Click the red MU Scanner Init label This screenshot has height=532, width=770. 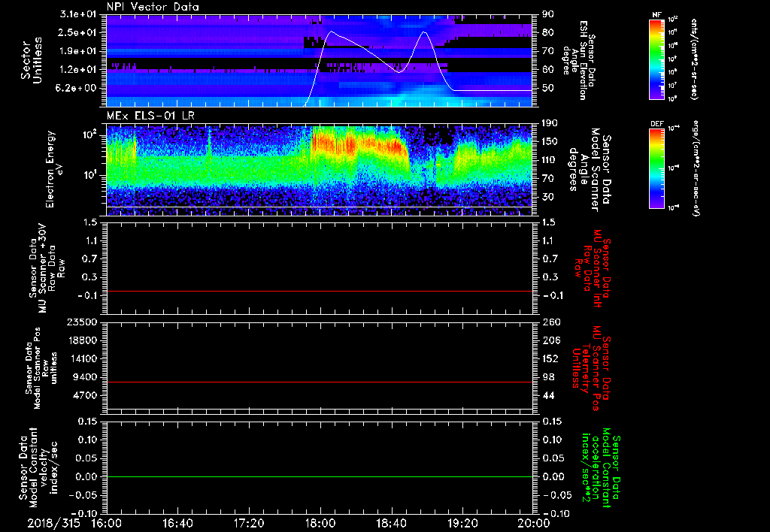[x=591, y=268]
